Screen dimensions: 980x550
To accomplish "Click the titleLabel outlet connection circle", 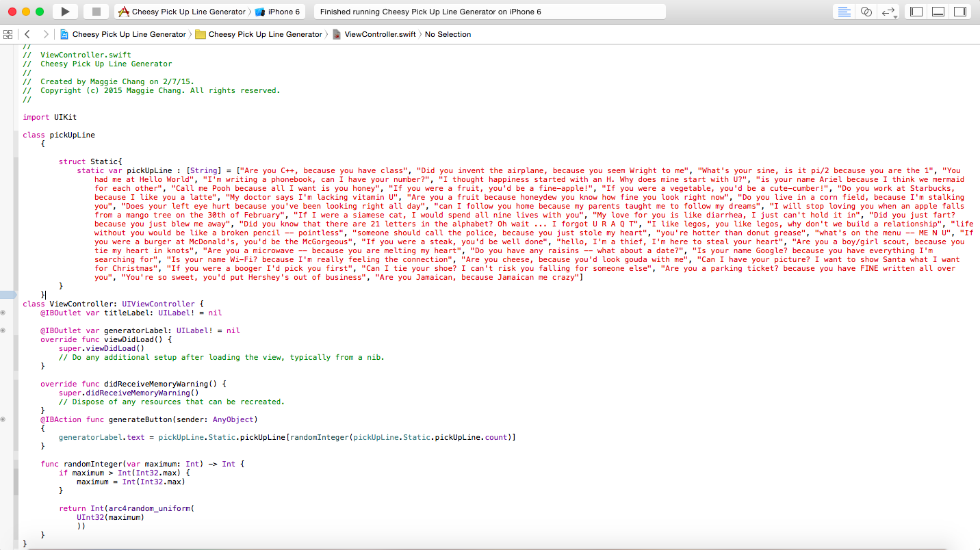I will 3,313.
